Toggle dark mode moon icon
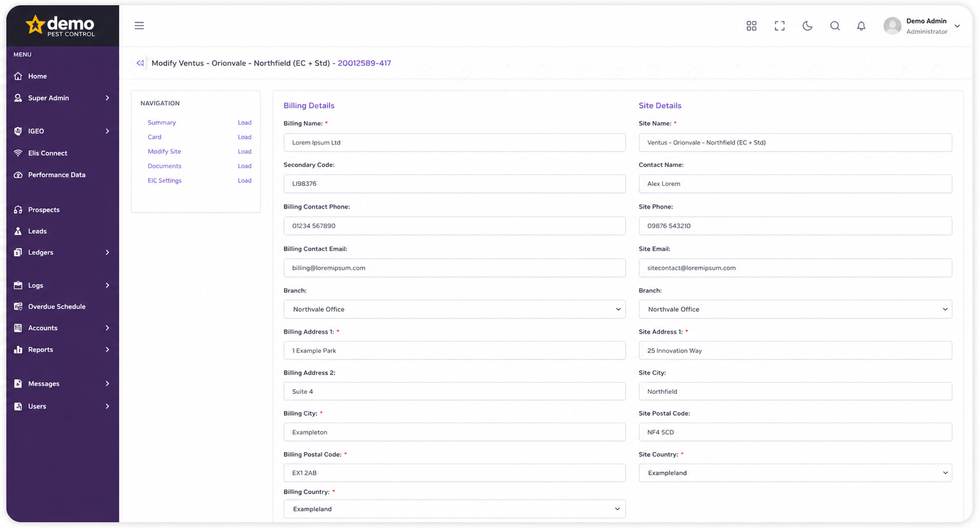This screenshot has width=980, height=528. point(807,26)
